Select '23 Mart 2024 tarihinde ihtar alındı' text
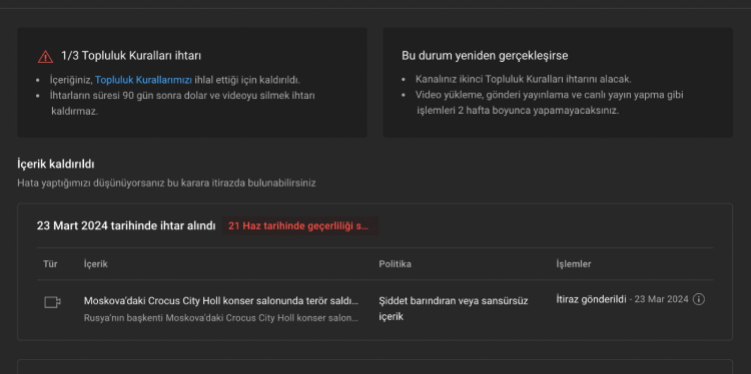This screenshot has height=374, width=751. click(126, 226)
